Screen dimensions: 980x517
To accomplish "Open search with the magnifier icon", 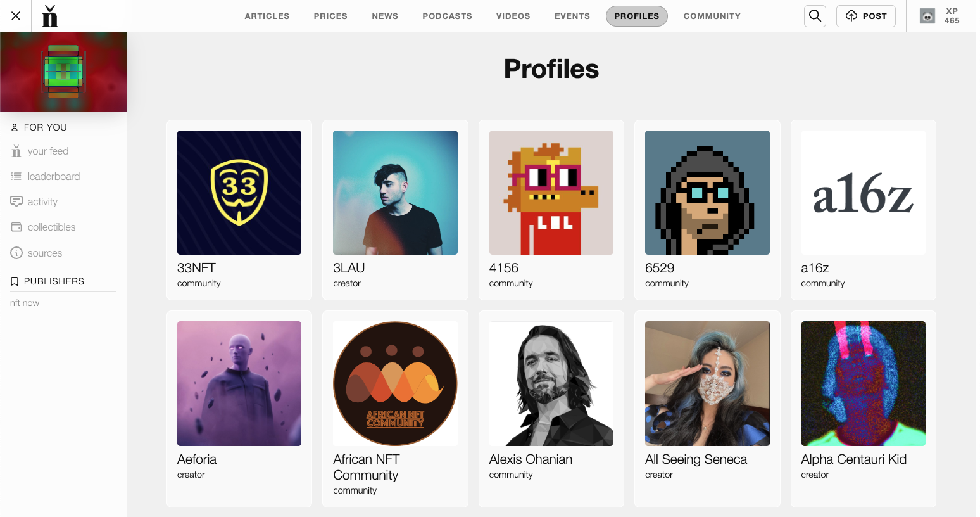I will [815, 16].
